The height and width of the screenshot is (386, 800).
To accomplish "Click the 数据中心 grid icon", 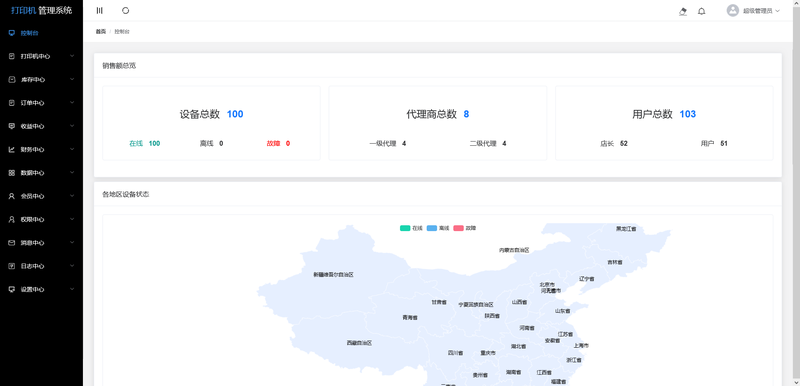I will coord(12,173).
